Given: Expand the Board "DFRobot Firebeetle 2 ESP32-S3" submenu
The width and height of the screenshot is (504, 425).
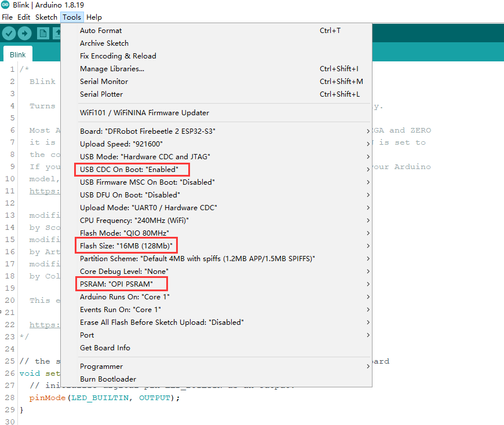Looking at the screenshot, I should [148, 131].
